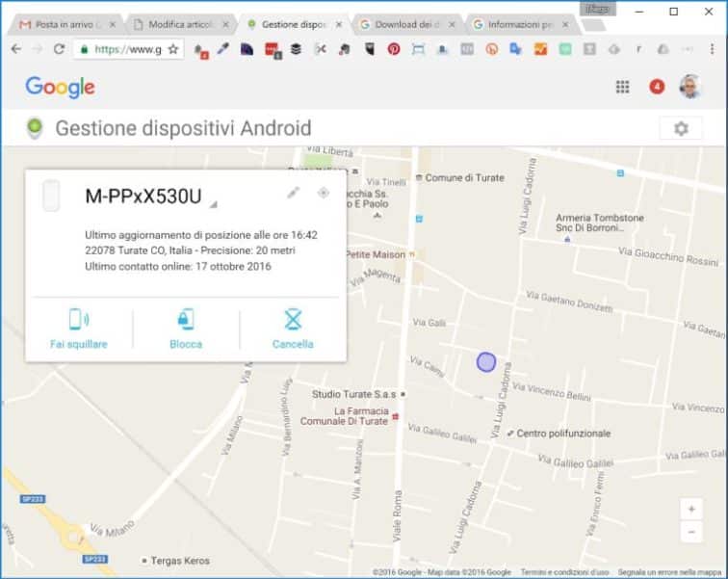
Task: Click the Pinterest extension icon
Action: point(394,49)
